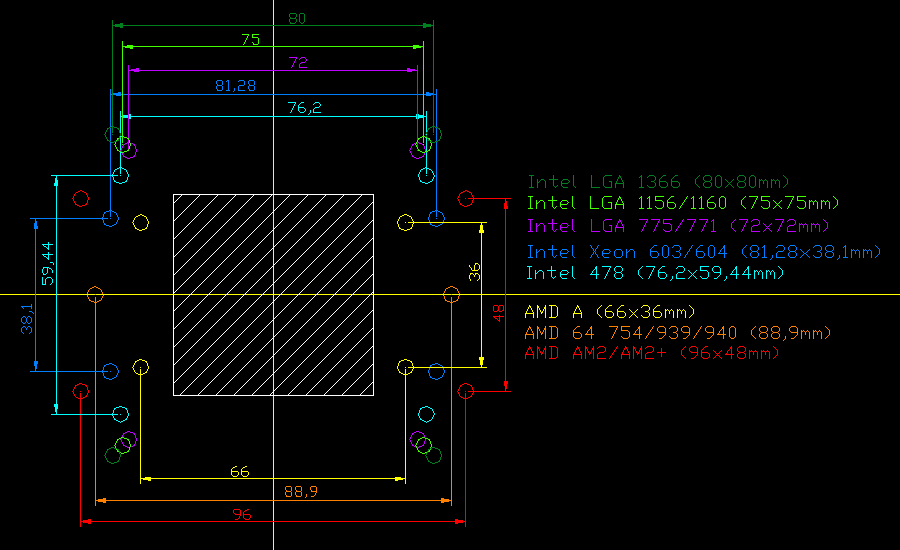
Task: Click the purple dimension value 72
Action: coord(298,63)
